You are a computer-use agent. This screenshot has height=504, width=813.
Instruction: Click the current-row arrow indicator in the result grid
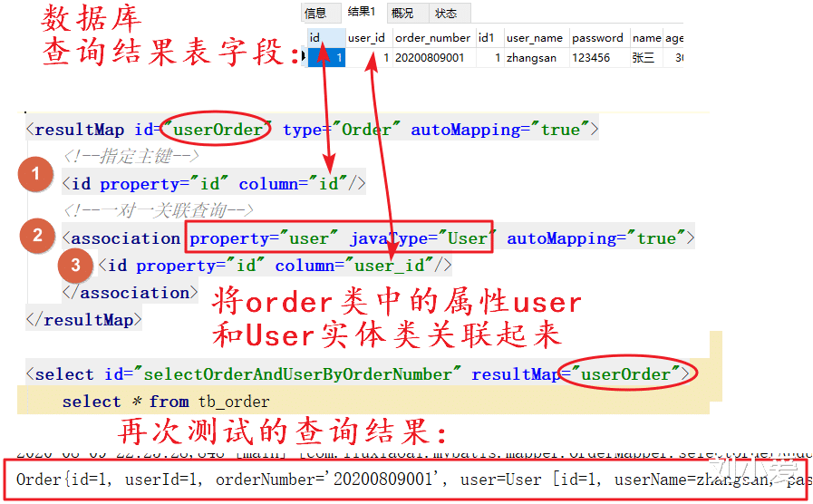tap(305, 57)
